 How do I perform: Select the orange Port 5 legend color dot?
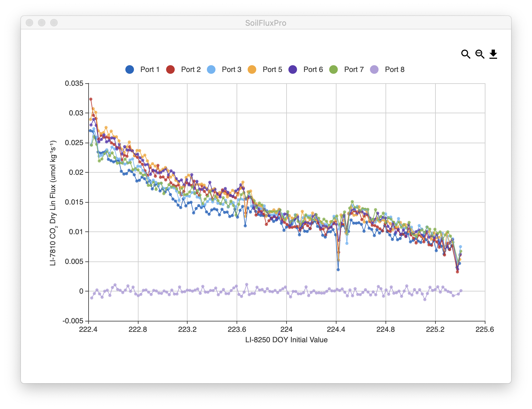252,69
